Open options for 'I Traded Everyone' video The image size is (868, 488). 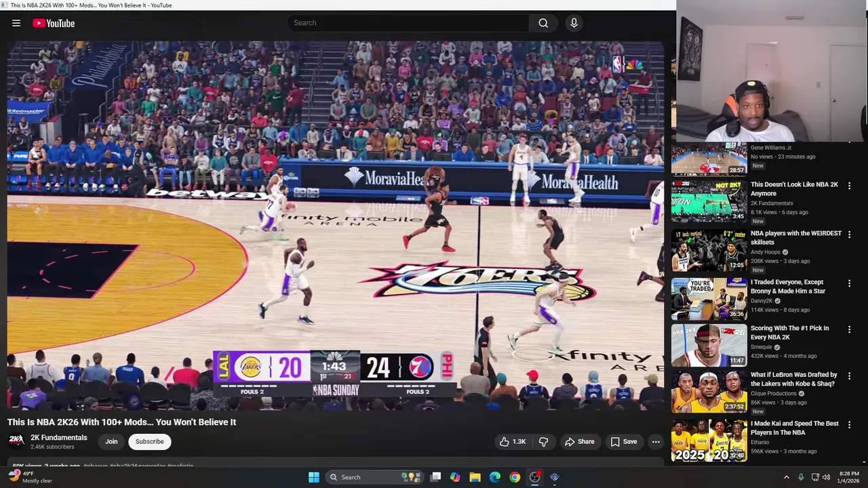(x=849, y=283)
